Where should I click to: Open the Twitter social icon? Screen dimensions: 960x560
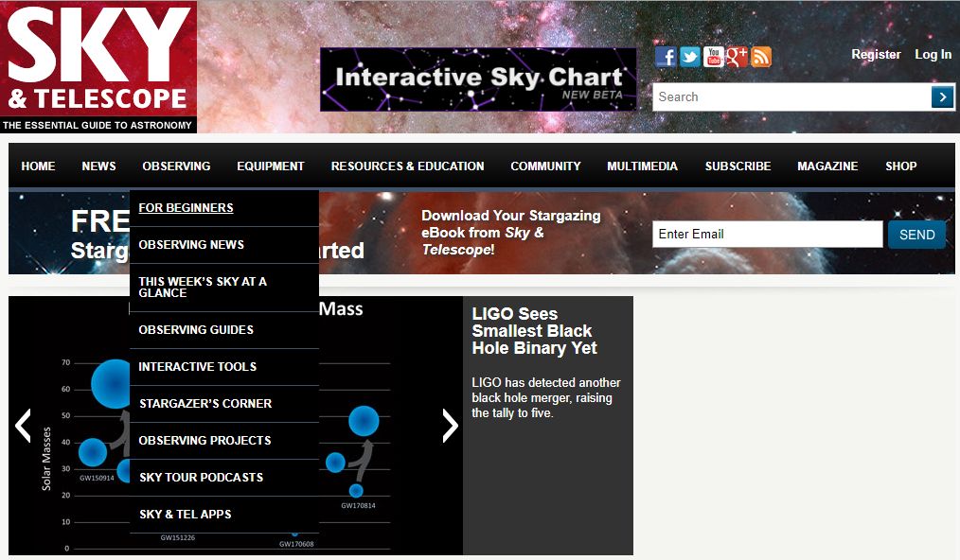click(689, 57)
